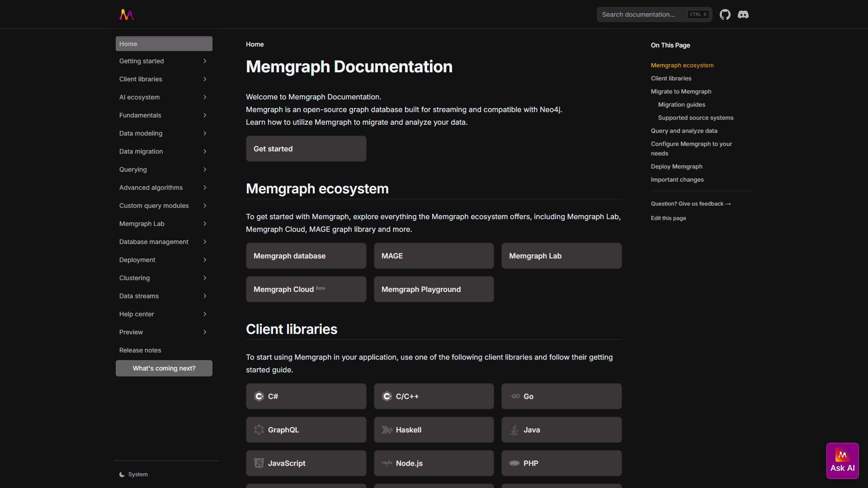
Task: Expand the Help center chevron
Action: [205, 314]
